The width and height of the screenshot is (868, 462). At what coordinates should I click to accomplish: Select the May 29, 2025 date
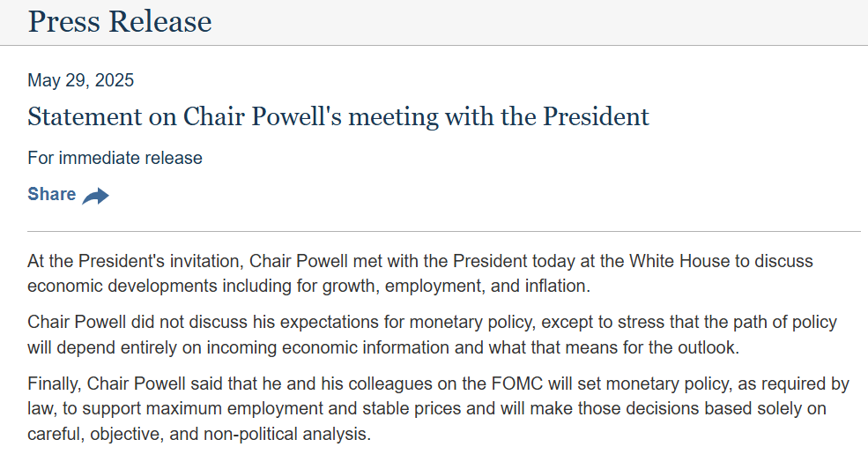tap(81, 80)
